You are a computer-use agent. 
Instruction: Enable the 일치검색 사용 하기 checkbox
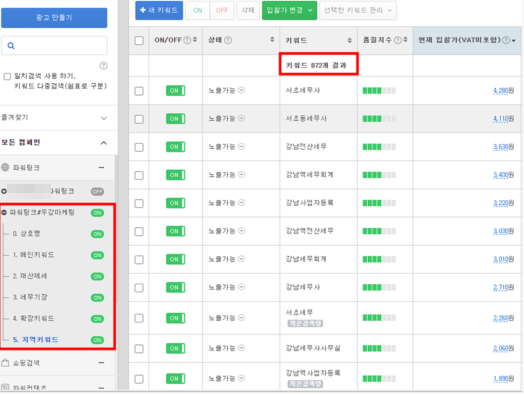7,76
